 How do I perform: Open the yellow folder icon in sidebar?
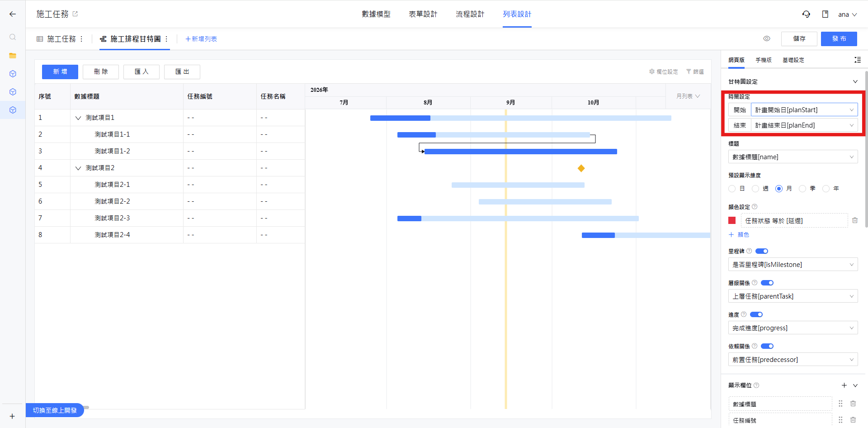pos(13,56)
